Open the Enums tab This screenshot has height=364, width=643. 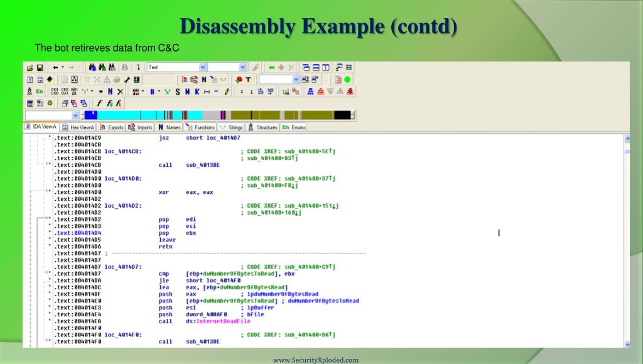coord(294,127)
